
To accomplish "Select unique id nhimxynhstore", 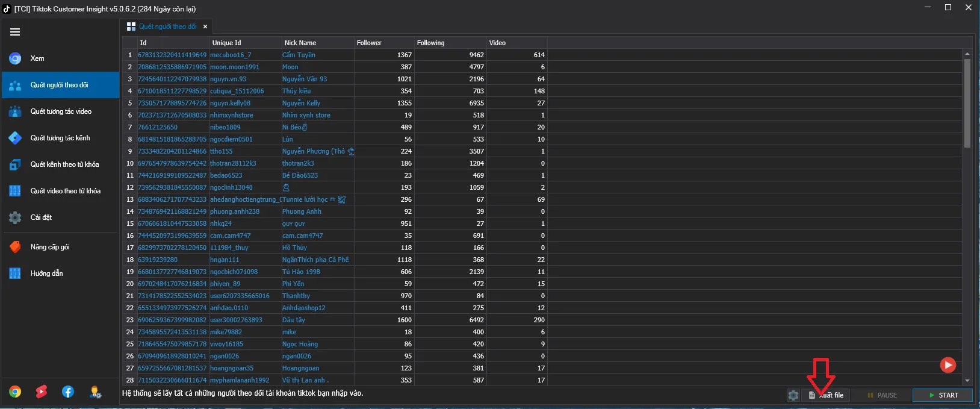I will (232, 115).
